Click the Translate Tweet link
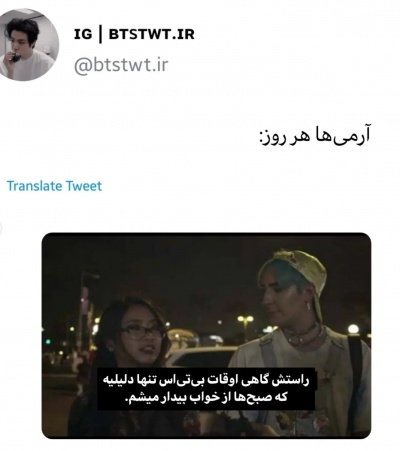The height and width of the screenshot is (451, 400). click(x=54, y=186)
